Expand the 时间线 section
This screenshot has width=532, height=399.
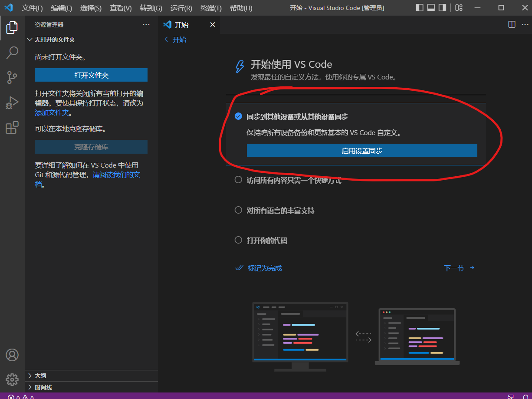coord(91,387)
